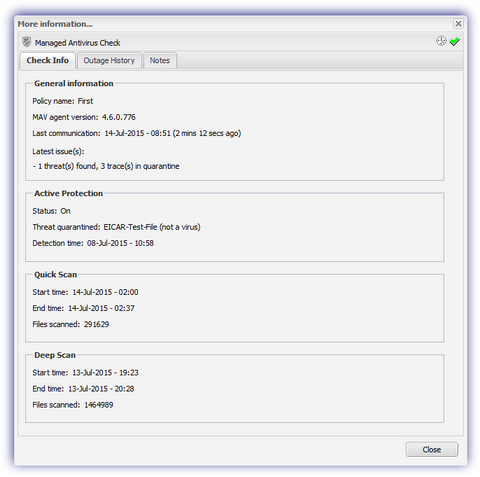Click the Managed Antivirus shield icon
This screenshot has height=477, width=480.
tap(26, 42)
